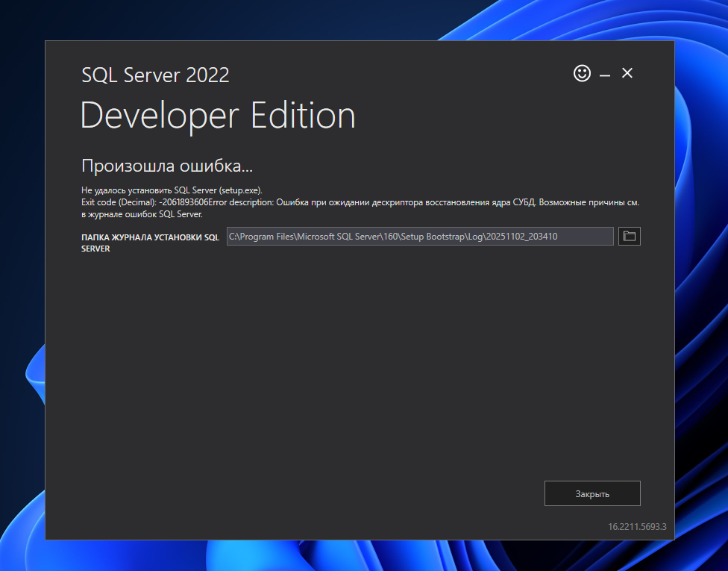
Task: Open the setup log folder icon
Action: (629, 237)
